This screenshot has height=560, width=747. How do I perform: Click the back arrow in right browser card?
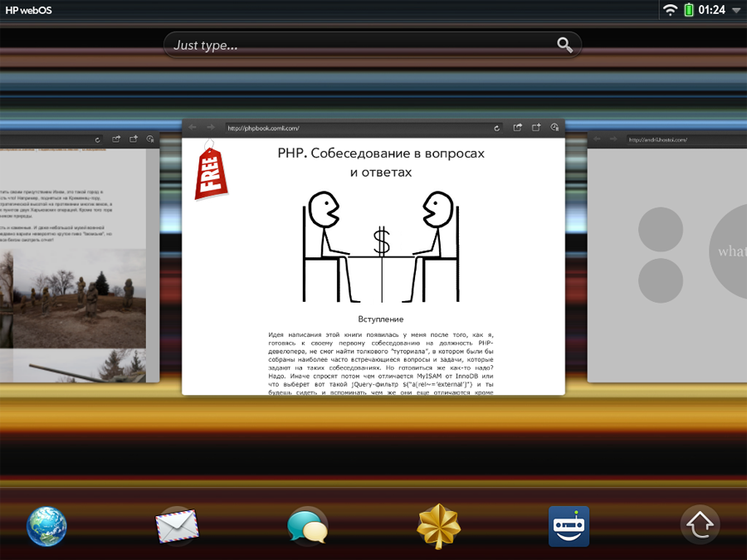click(x=597, y=139)
